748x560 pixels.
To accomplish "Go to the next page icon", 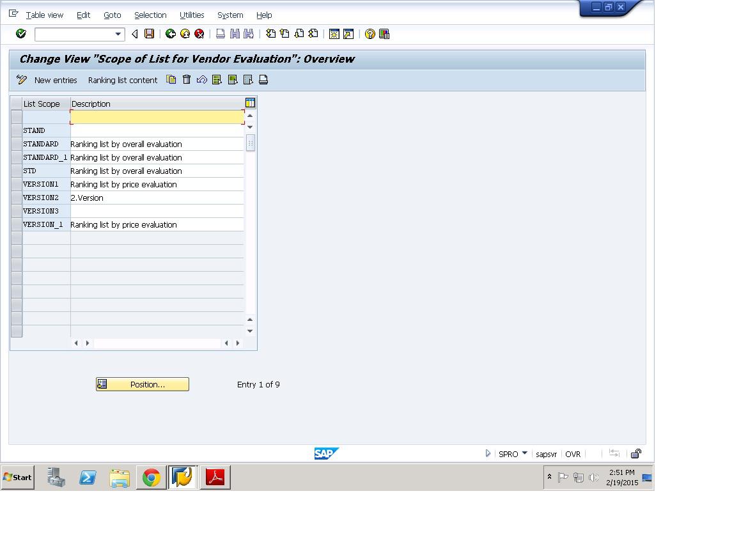I will point(299,33).
